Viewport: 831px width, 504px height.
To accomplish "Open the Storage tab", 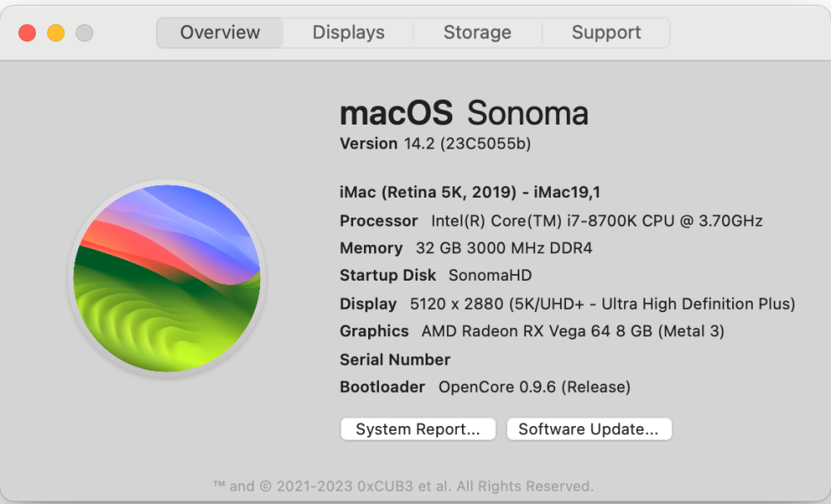I will coord(477,33).
